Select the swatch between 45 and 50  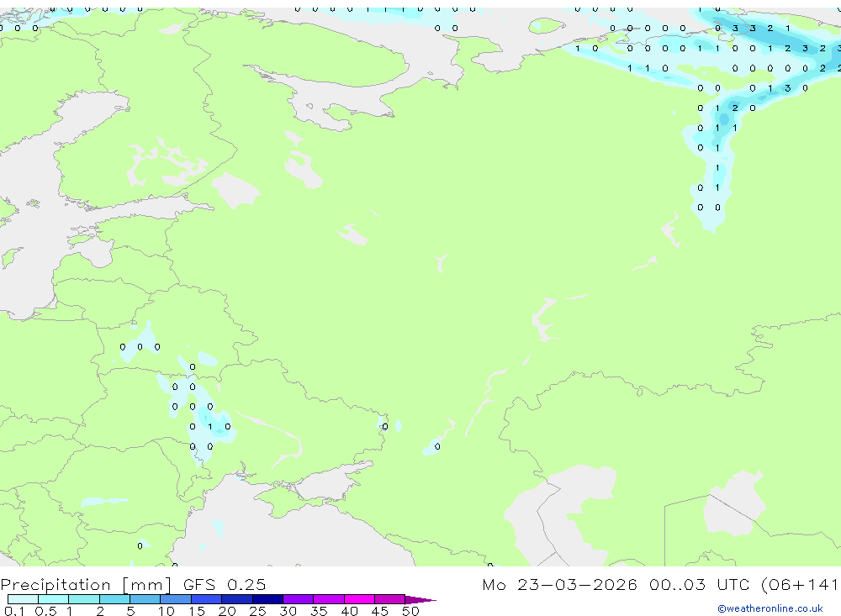click(390, 599)
